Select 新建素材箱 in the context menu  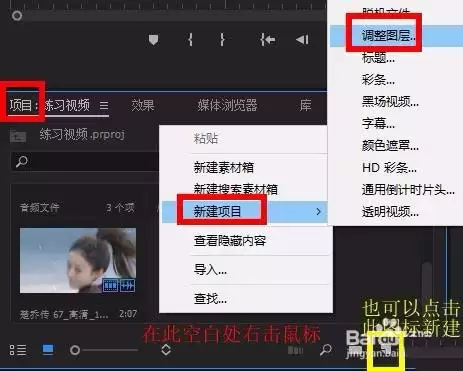point(224,167)
